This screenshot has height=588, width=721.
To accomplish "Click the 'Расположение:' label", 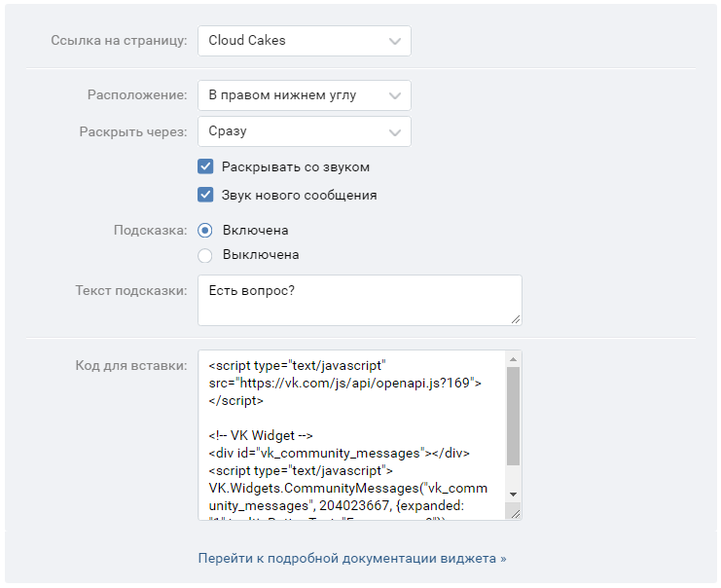I will pyautogui.click(x=137, y=94).
